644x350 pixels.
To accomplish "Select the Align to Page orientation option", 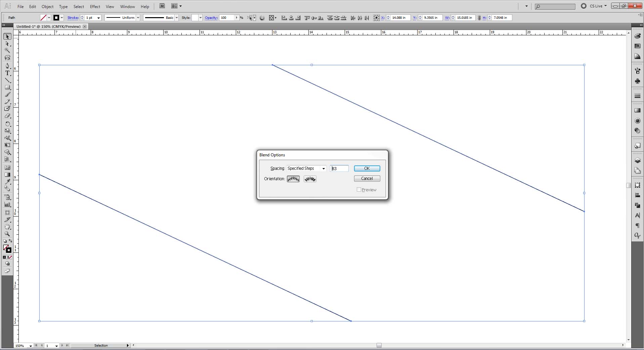I will 293,179.
